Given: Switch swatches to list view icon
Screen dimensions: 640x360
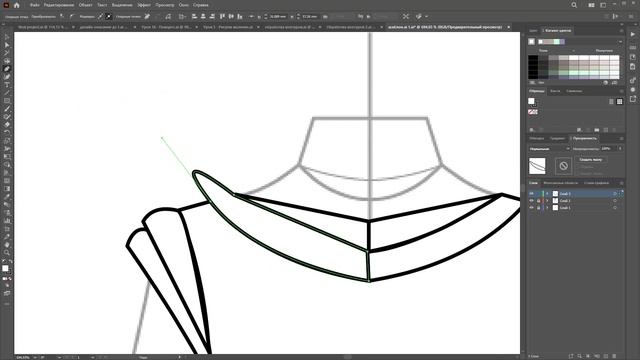Looking at the screenshot, I should tap(611, 101).
